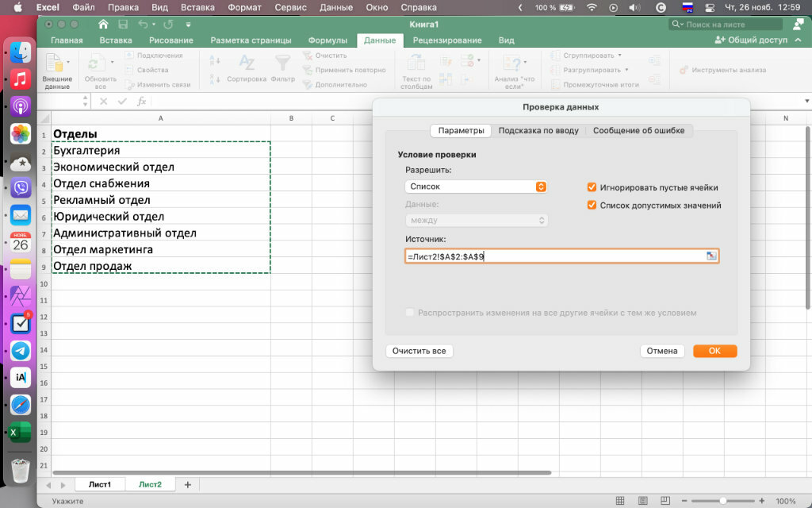Click the Внешние данные icon
The image size is (812, 508).
pyautogui.click(x=54, y=63)
